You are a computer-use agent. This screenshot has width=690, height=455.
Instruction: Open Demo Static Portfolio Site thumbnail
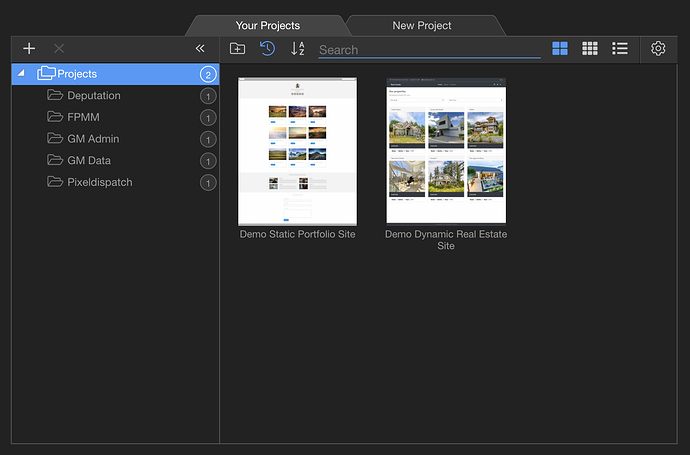point(297,151)
